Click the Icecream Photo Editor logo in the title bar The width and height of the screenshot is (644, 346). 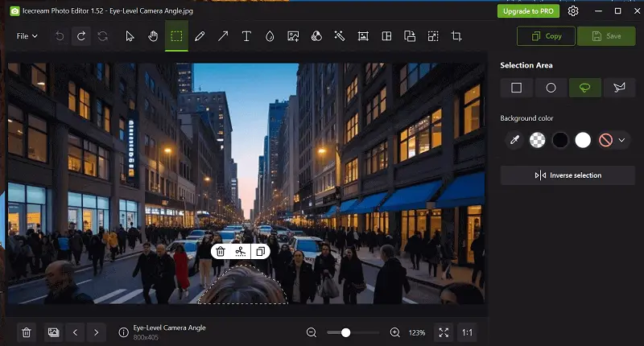click(14, 11)
